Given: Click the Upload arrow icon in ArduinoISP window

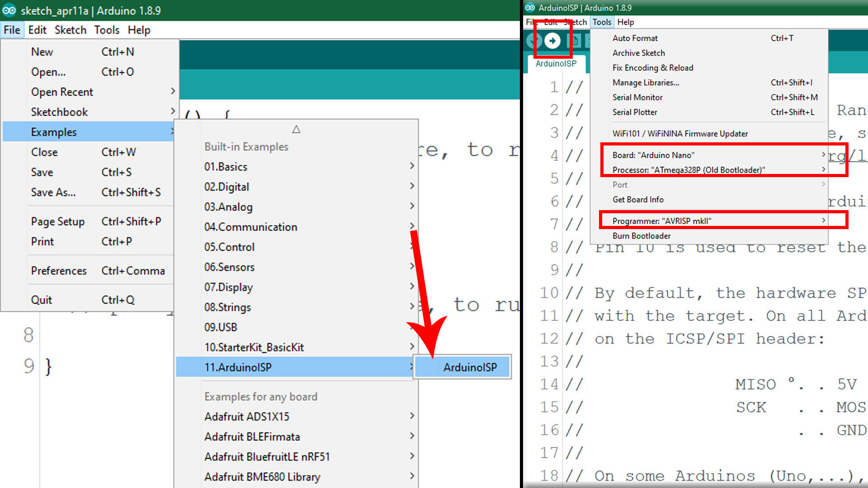Looking at the screenshot, I should [x=552, y=41].
